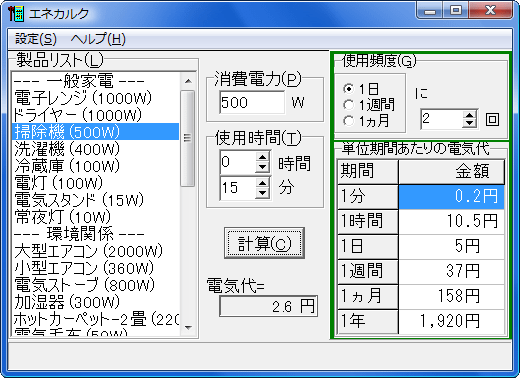Click the product list scrollbar thumb
Screen dimensions: 520x378
tap(188, 138)
